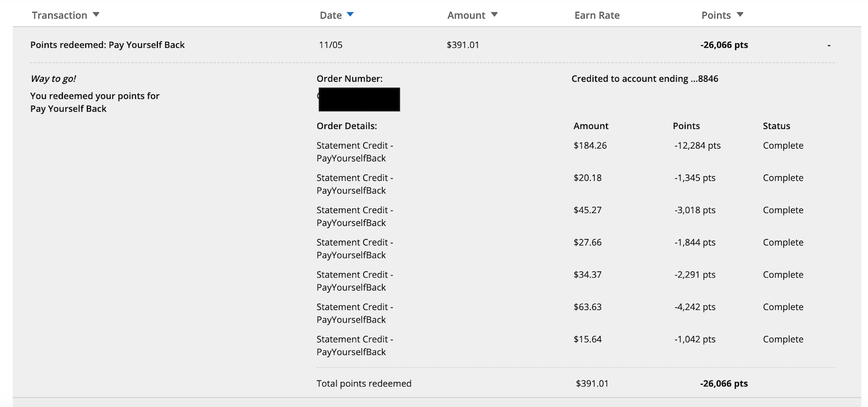Image resolution: width=868 pixels, height=407 pixels.
Task: Click Complete status of the $15.64 credit
Action: (783, 339)
